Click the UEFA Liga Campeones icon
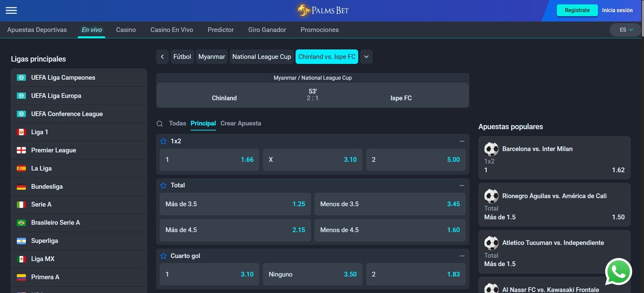The image size is (644, 293). tap(21, 77)
